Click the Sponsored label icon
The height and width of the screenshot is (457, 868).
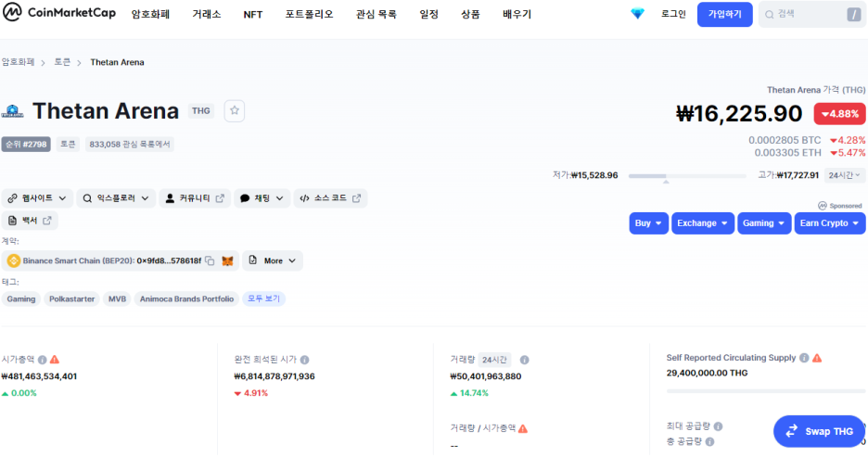click(x=822, y=206)
